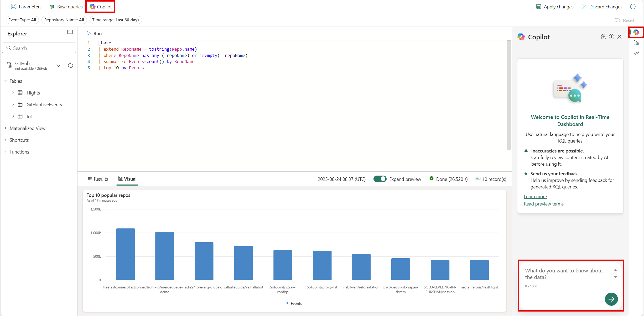Start a new Copilot chat
Image resolution: width=644 pixels, height=316 pixels.
[x=603, y=37]
